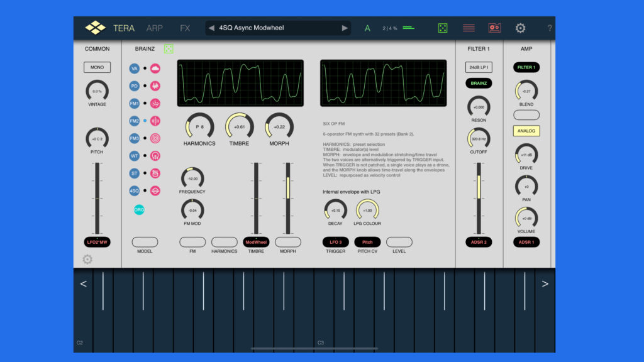Viewport: 644px width, 362px height.
Task: Click the ADSR 2 button below the filter slider
Action: [478, 242]
